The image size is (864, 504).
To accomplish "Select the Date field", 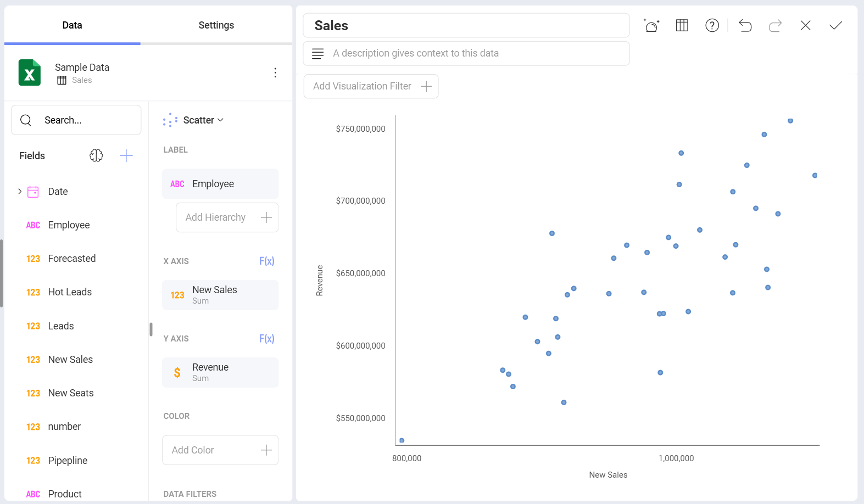I will coord(58,192).
